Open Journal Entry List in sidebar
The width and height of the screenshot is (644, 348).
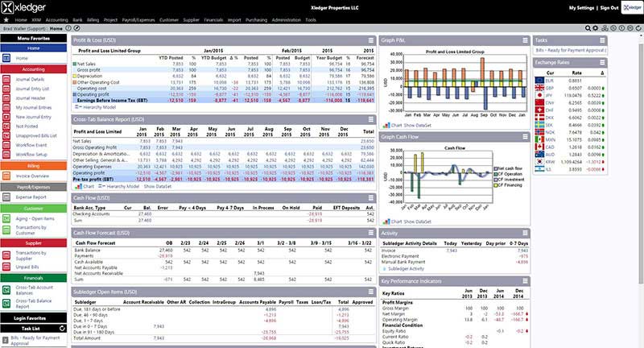tap(32, 89)
